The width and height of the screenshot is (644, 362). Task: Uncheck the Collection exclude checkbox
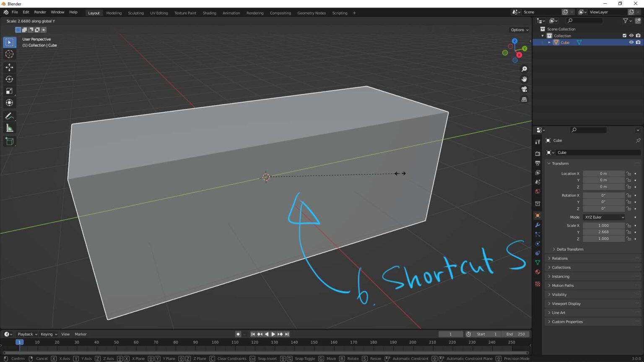point(624,36)
